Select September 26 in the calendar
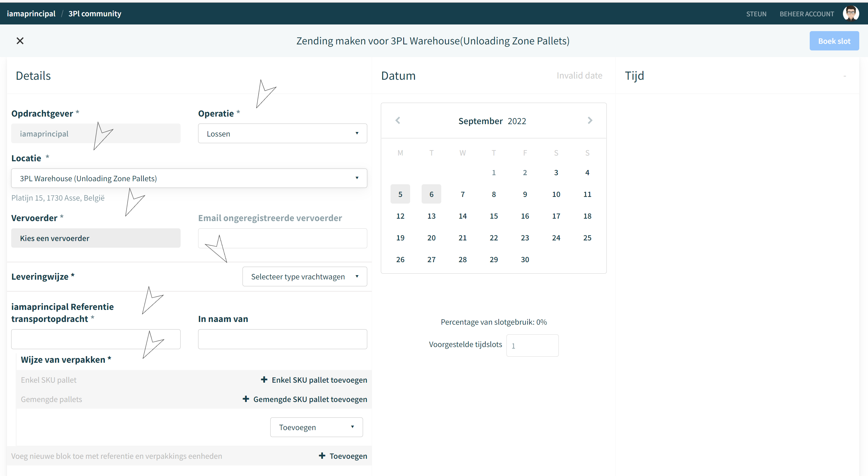The height and width of the screenshot is (476, 868). click(x=400, y=259)
